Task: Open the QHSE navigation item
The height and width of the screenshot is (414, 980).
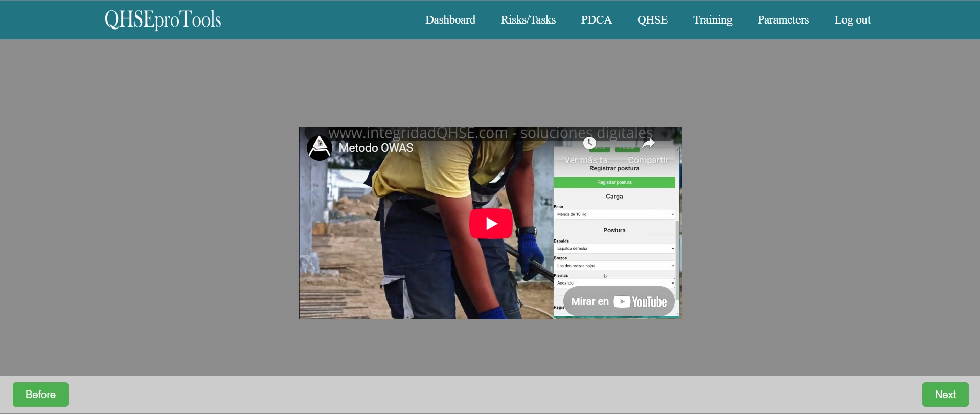Action: 652,20
